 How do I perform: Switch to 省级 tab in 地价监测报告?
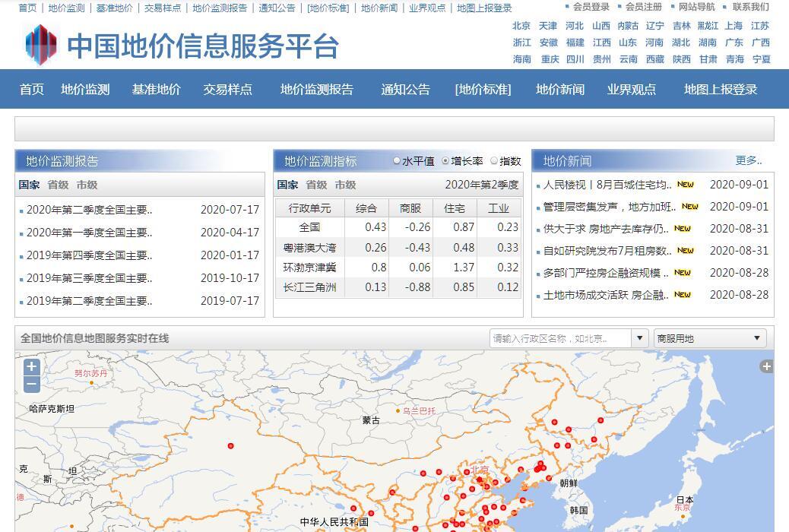point(58,185)
